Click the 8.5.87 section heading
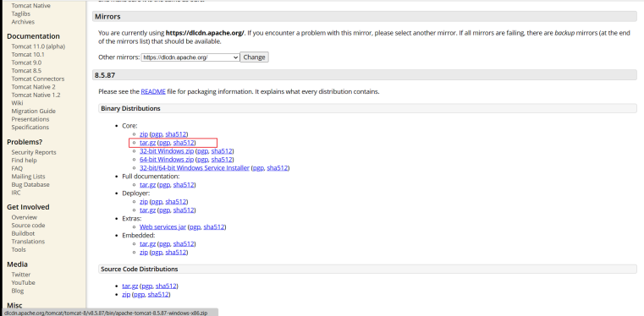 click(x=364, y=75)
